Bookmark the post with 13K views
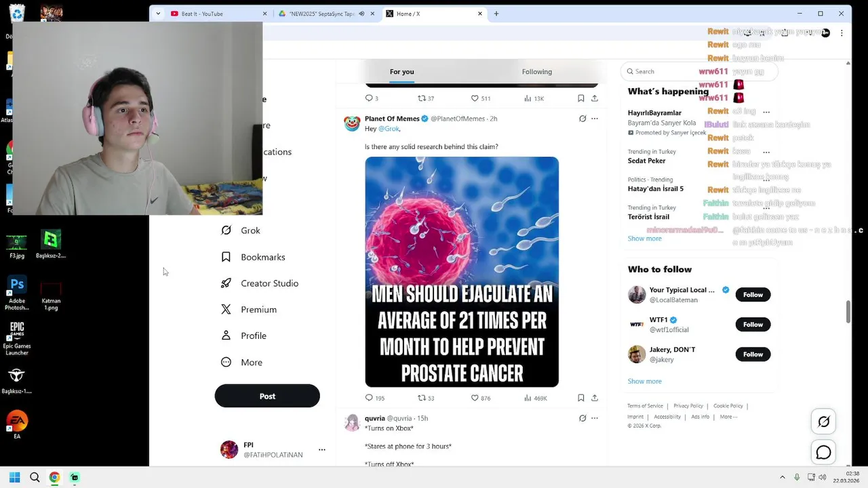The height and width of the screenshot is (488, 868). coord(581,98)
